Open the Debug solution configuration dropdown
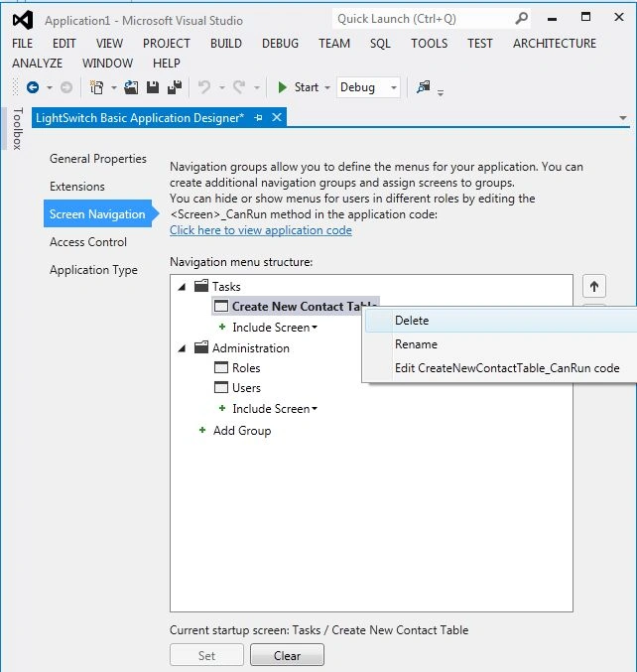The width and height of the screenshot is (637, 672). point(368,87)
